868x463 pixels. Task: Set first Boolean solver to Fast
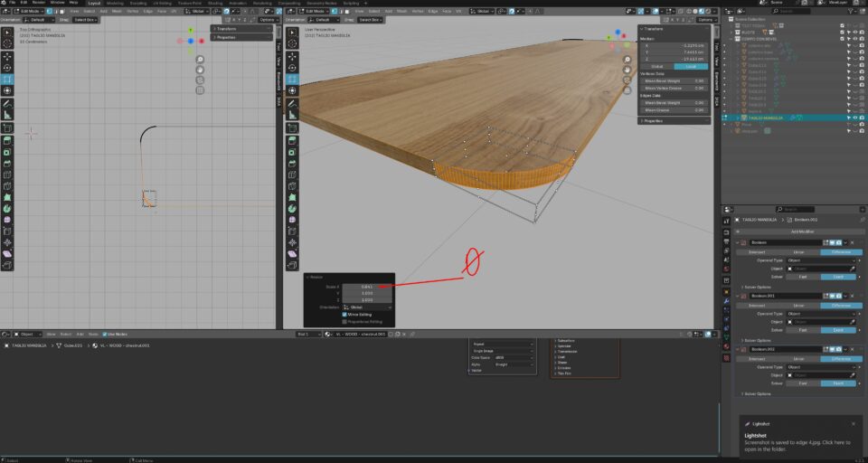[802, 277]
